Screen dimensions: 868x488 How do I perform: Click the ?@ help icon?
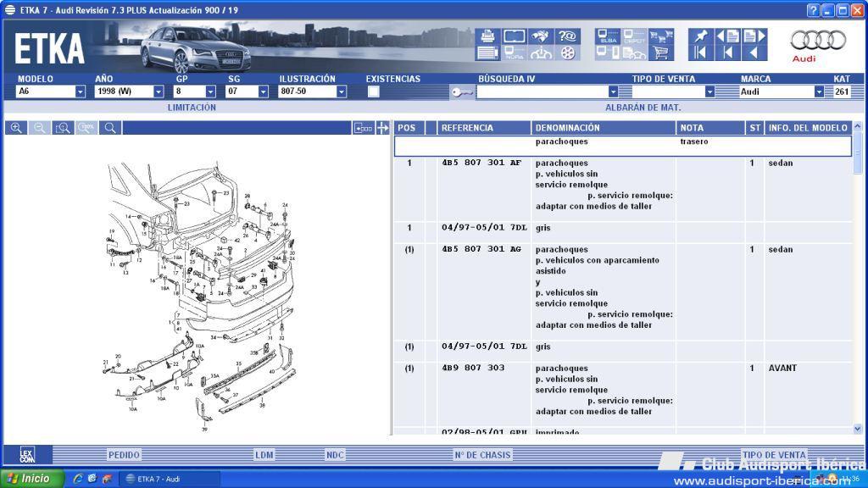tap(567, 36)
